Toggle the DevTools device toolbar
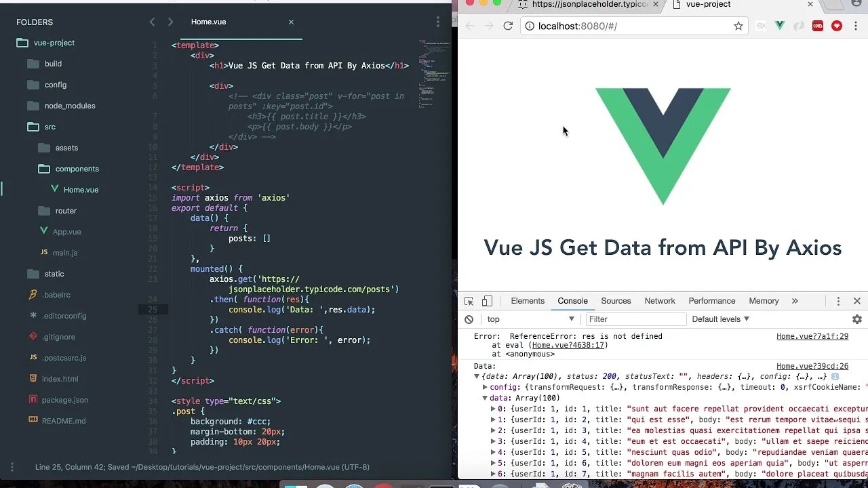 (487, 301)
